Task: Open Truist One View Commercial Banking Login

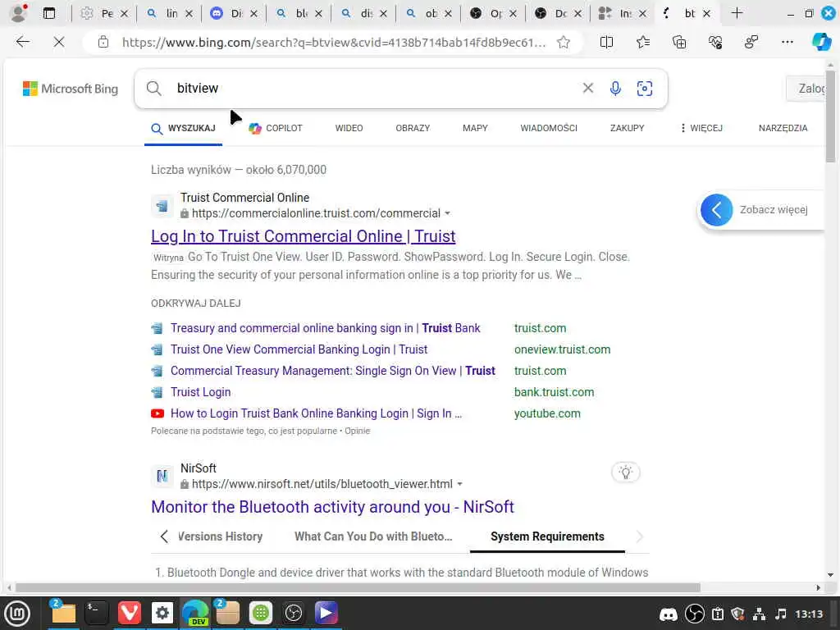Action: (299, 349)
